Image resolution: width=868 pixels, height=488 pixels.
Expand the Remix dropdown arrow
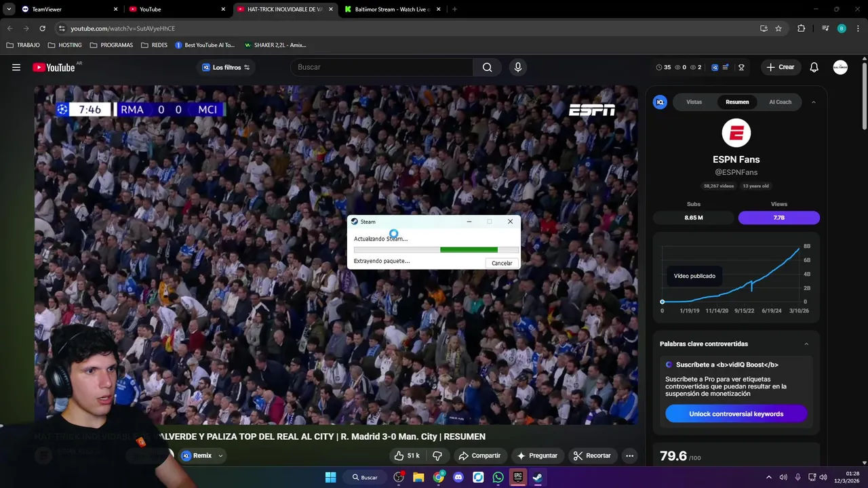[x=220, y=455]
